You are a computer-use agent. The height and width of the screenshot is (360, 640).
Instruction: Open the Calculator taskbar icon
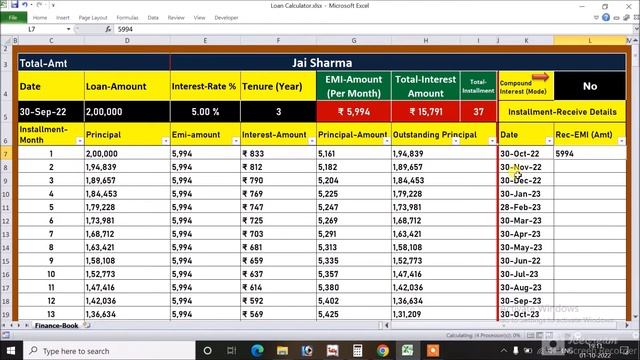point(358,351)
